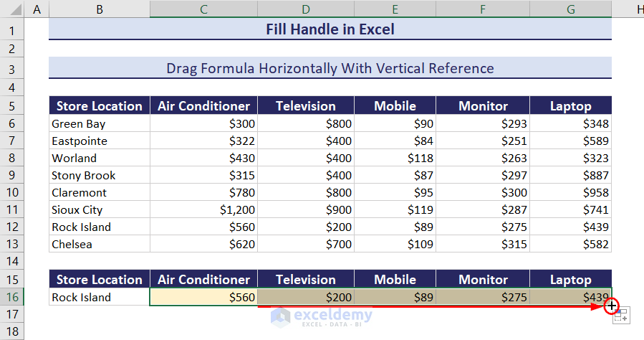Click the ExcelDemy watermark logo
644x340 pixels.
tap(322, 315)
